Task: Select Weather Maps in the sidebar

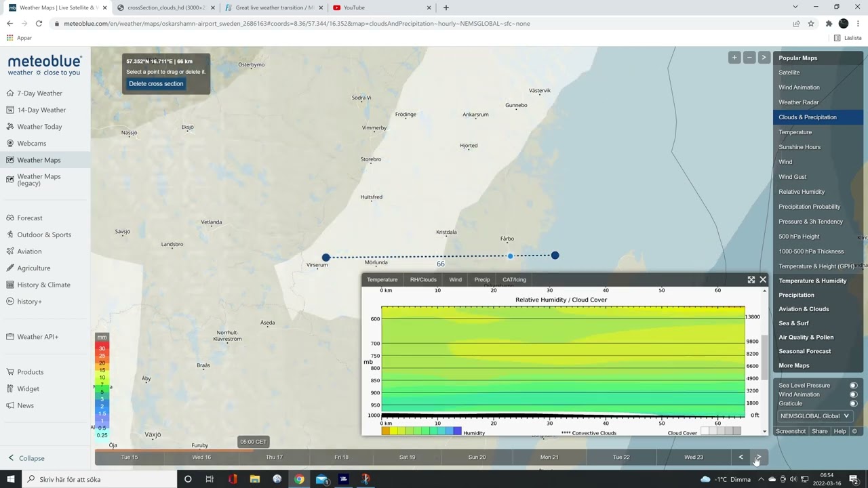Action: click(39, 160)
